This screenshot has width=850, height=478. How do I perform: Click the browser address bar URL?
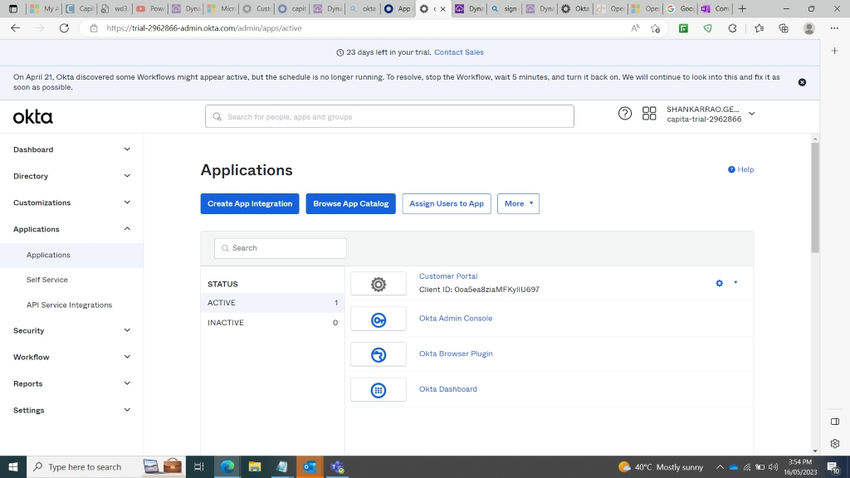[x=204, y=28]
